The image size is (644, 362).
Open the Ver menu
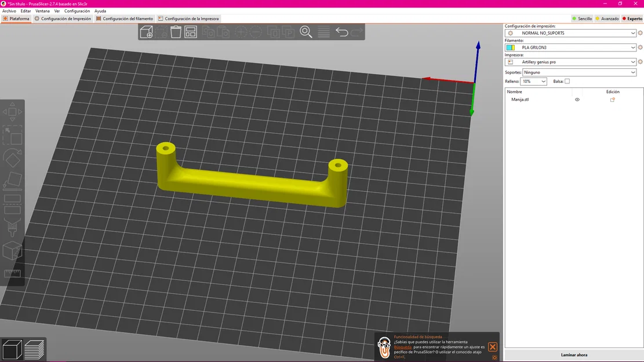[x=57, y=11]
